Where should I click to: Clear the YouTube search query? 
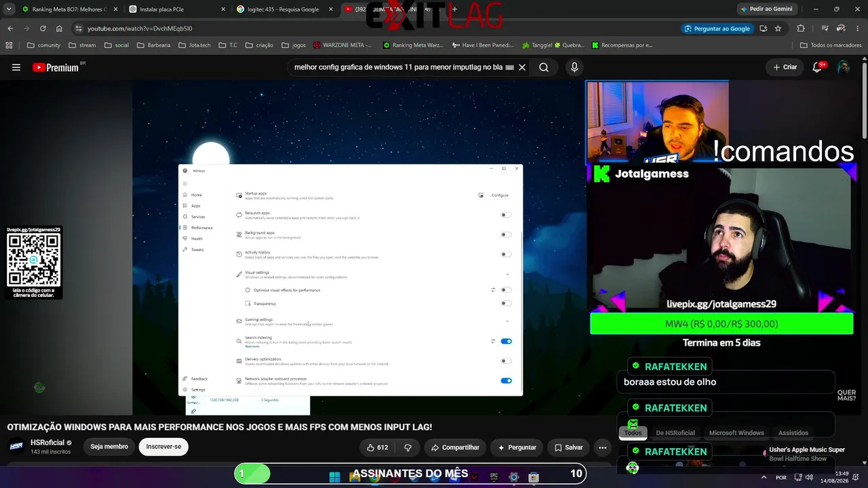(x=522, y=67)
